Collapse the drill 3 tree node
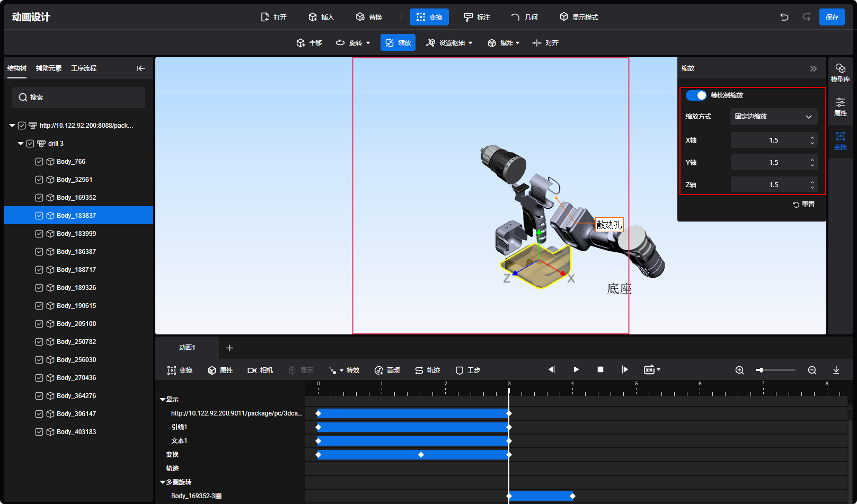857x504 pixels. coord(21,144)
